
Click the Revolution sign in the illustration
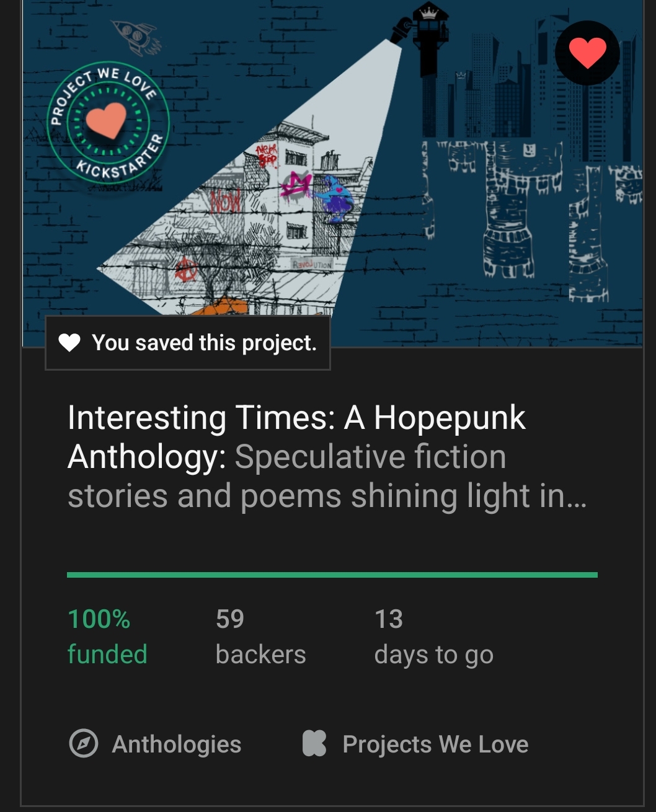[312, 265]
